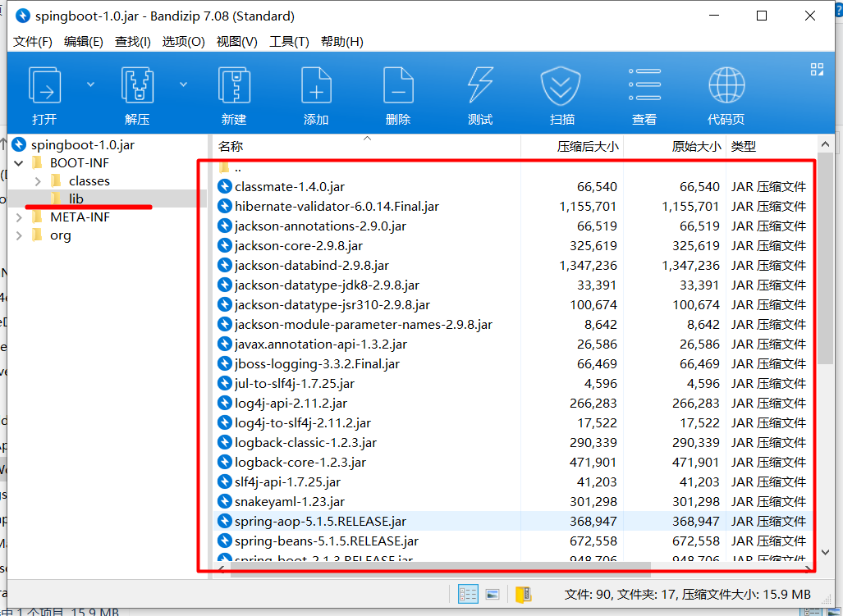Select spring-beans-5.1.5.RELEASE.jar file name

(327, 541)
